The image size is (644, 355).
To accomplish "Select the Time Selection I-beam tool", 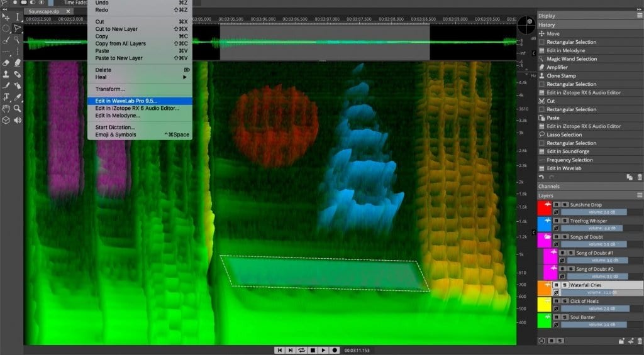I will pyautogui.click(x=17, y=17).
